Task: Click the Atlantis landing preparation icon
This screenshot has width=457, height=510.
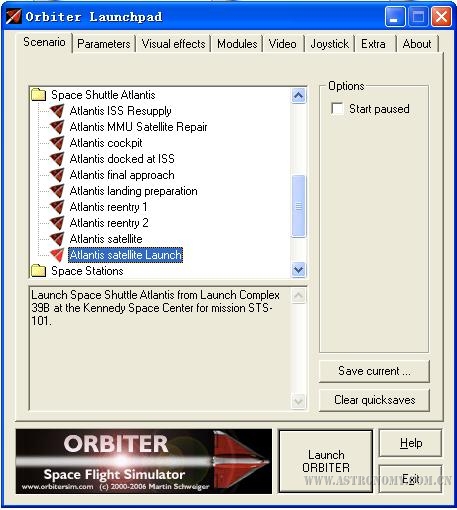Action: click(x=57, y=191)
